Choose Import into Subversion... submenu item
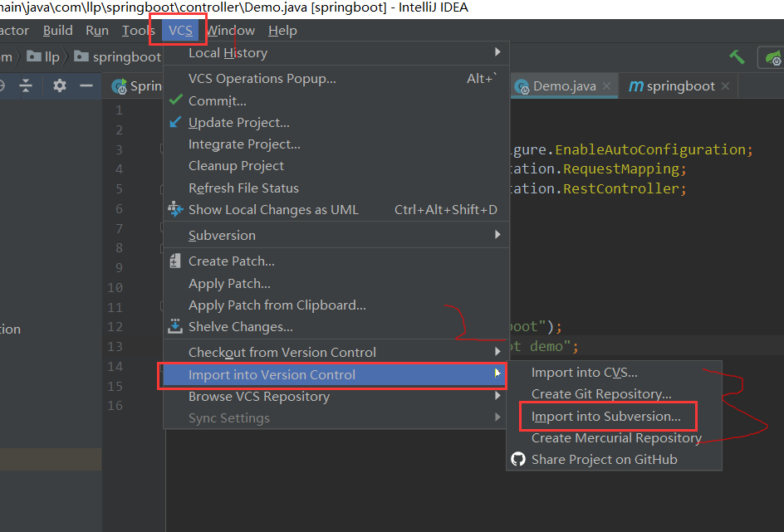 [615, 416]
